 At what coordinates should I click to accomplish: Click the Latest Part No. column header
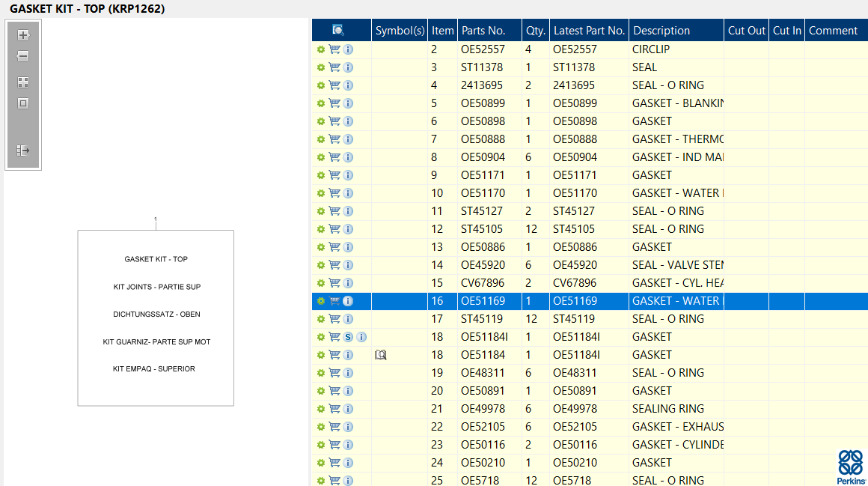point(588,31)
